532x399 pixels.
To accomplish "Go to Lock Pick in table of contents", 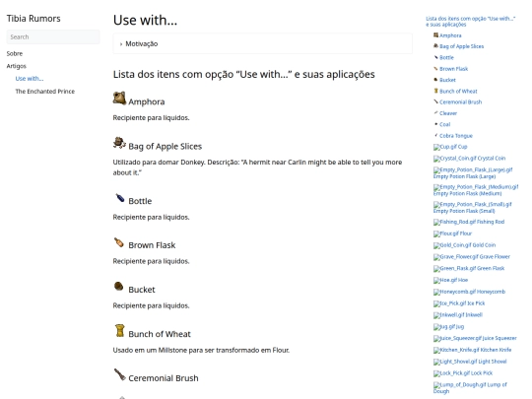I will pos(463,373).
